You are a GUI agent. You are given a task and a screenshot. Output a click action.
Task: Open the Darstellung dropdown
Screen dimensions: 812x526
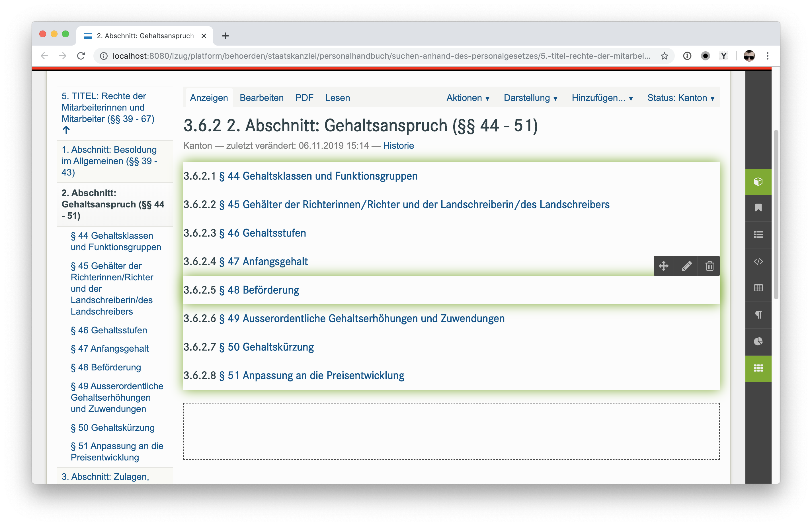point(530,98)
